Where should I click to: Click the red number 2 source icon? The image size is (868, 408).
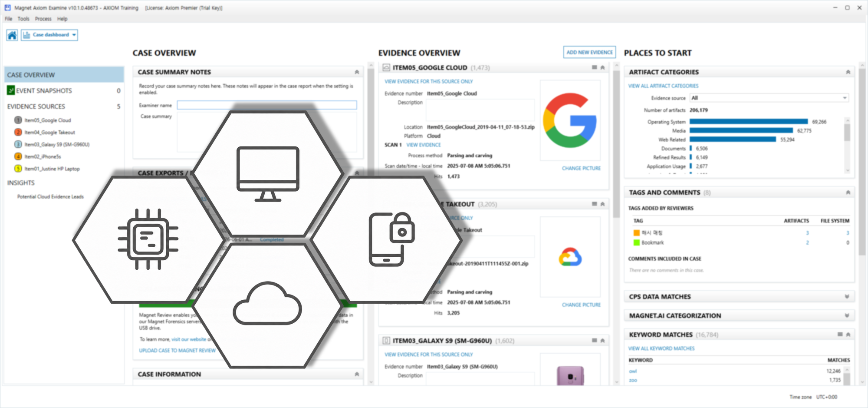coord(18,132)
